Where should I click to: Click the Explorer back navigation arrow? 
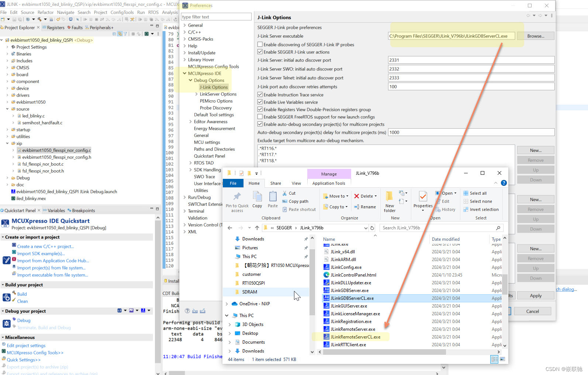coord(230,228)
